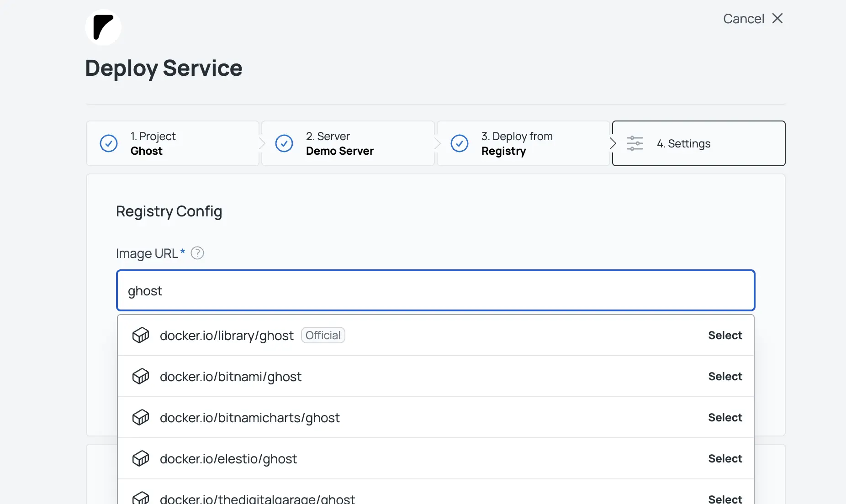The width and height of the screenshot is (846, 504).
Task: Click the checkmark icon beside Deploy from Registry
Action: coord(459,143)
